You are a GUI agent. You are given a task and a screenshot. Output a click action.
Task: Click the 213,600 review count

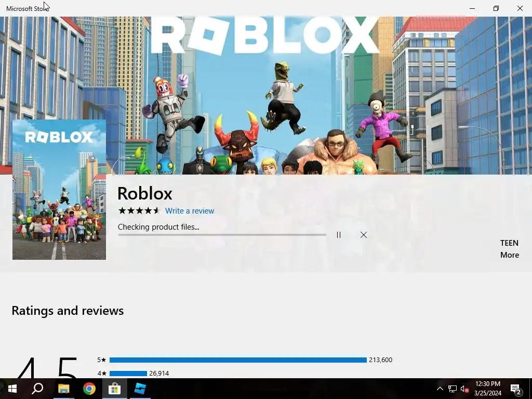[380, 360]
